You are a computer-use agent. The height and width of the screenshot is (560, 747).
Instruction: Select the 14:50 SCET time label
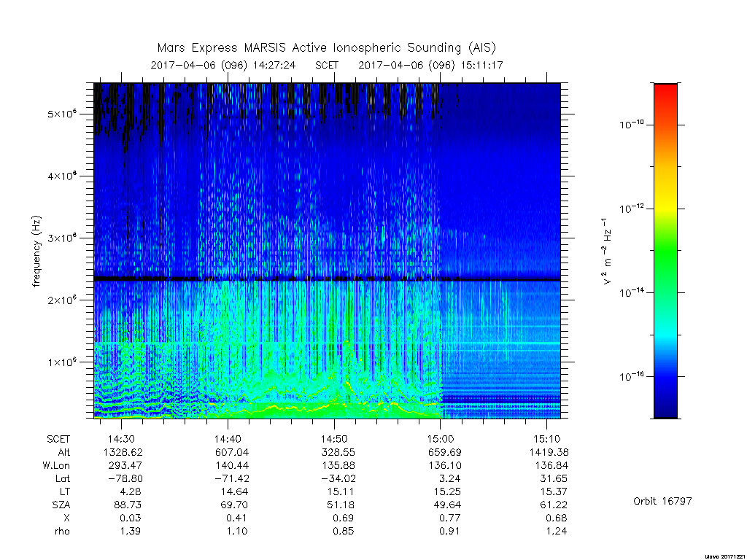[334, 439]
